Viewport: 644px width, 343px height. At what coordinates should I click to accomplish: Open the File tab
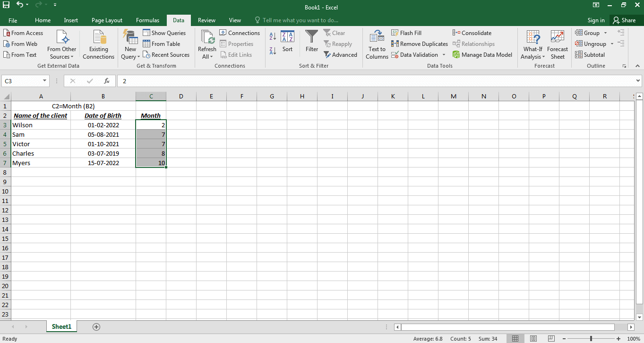13,20
